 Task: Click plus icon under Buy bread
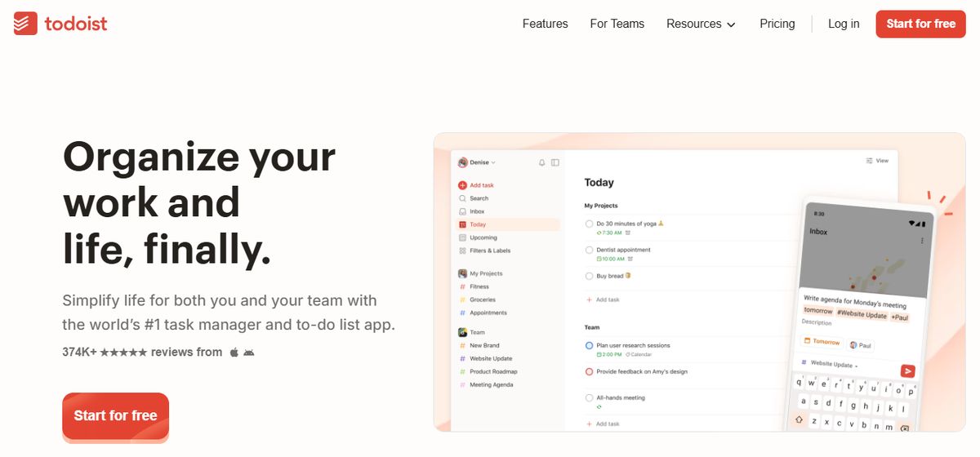[x=590, y=299]
